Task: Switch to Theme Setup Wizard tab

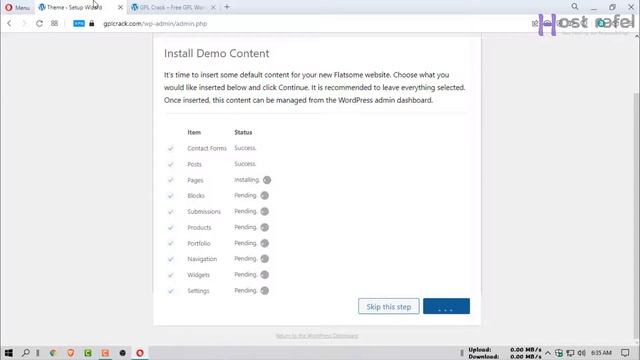Action: pyautogui.click(x=75, y=7)
